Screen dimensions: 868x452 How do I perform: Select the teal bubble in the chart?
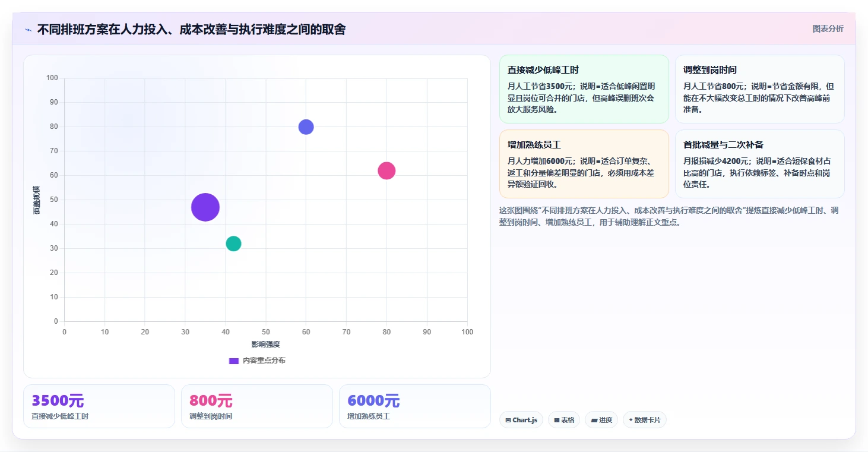point(233,244)
